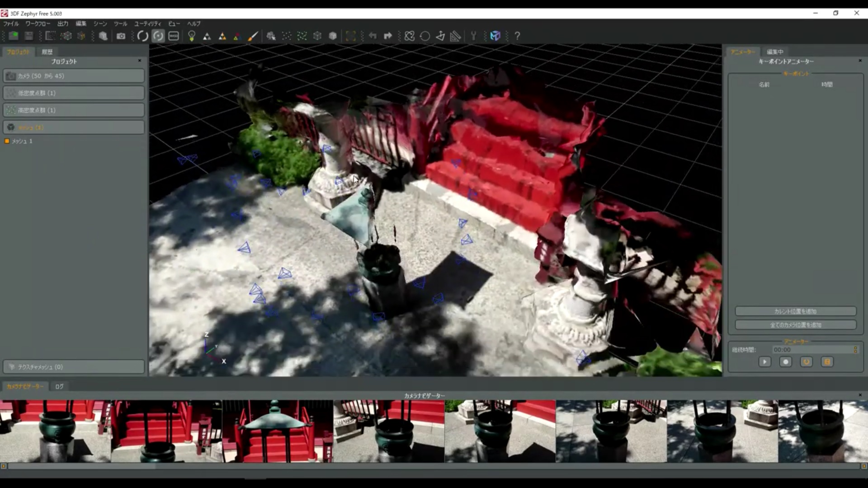Open the Settings wrench icon
The image size is (868, 488).
coord(473,36)
